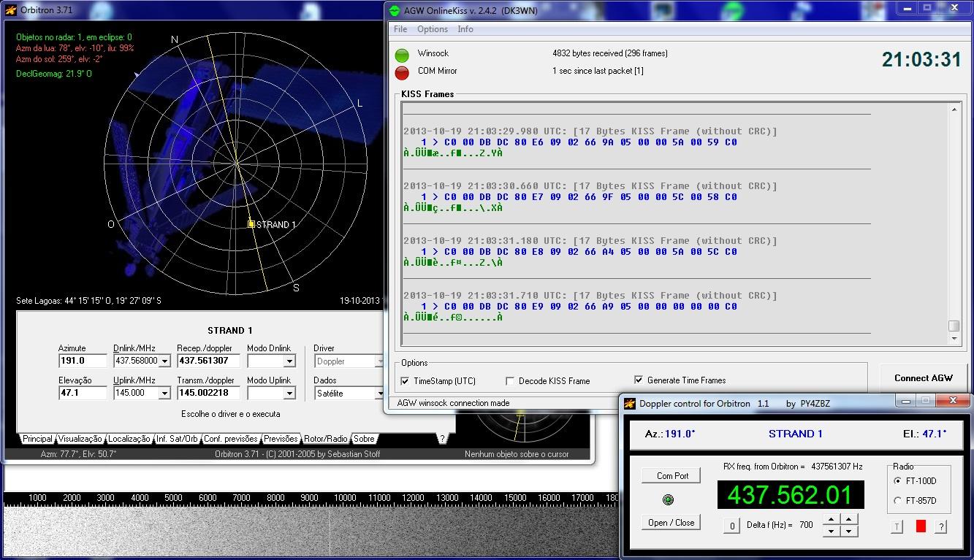Click the red COM Mirror status indicator
974x560 pixels.
[402, 72]
